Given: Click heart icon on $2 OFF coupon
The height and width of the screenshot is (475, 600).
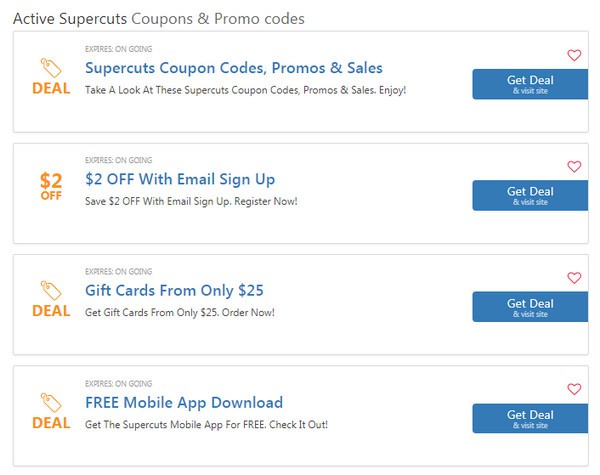Looking at the screenshot, I should click(574, 166).
